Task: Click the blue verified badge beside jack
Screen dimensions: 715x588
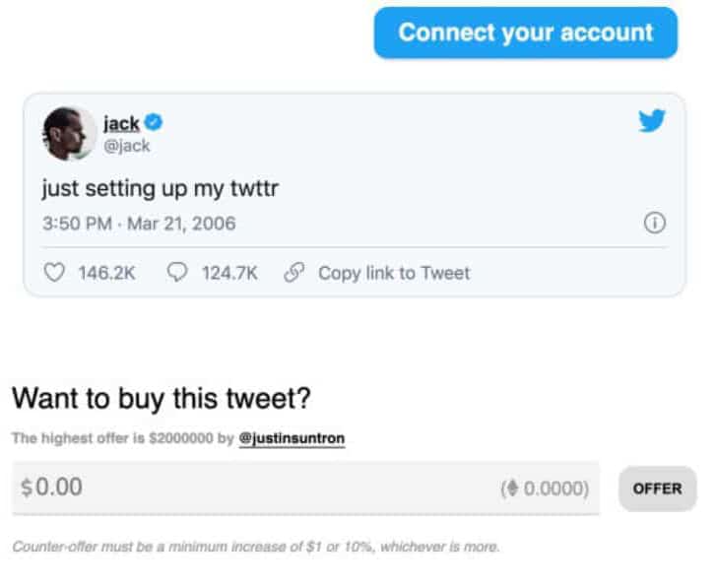Action: click(x=155, y=123)
